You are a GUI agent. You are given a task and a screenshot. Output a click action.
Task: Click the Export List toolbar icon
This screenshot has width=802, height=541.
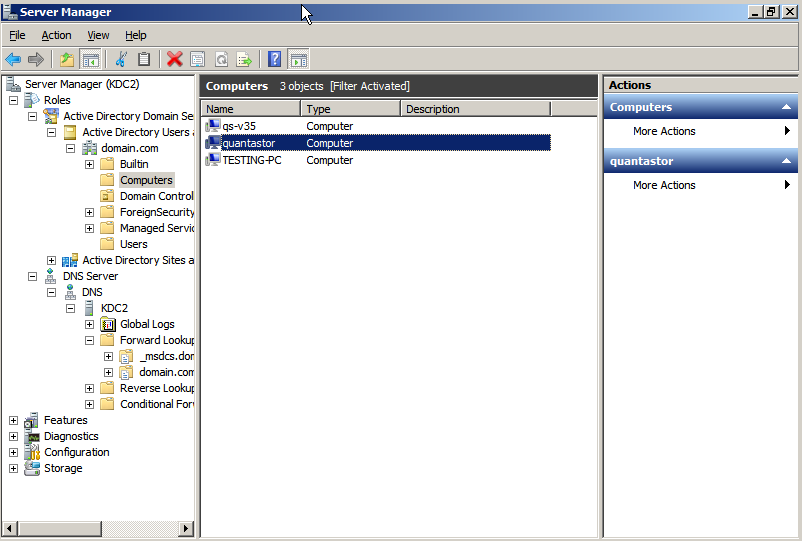coord(244,60)
